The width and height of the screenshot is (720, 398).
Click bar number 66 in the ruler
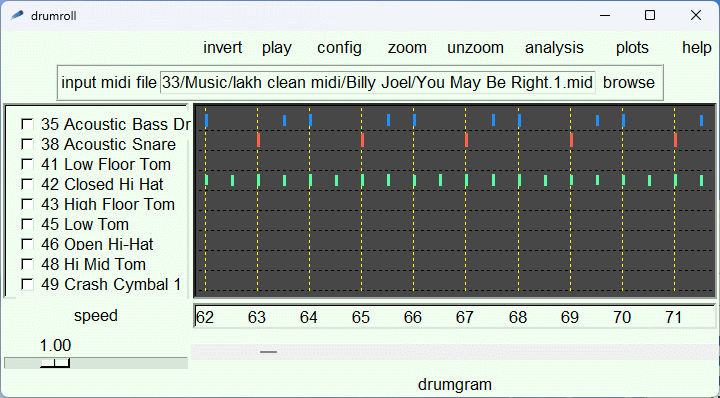[x=413, y=317]
